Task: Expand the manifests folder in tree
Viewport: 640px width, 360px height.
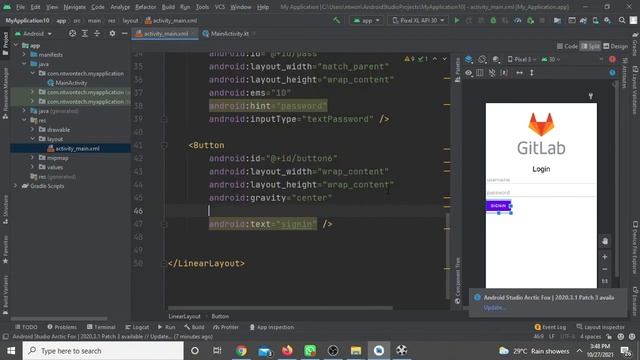Action: 24,54
